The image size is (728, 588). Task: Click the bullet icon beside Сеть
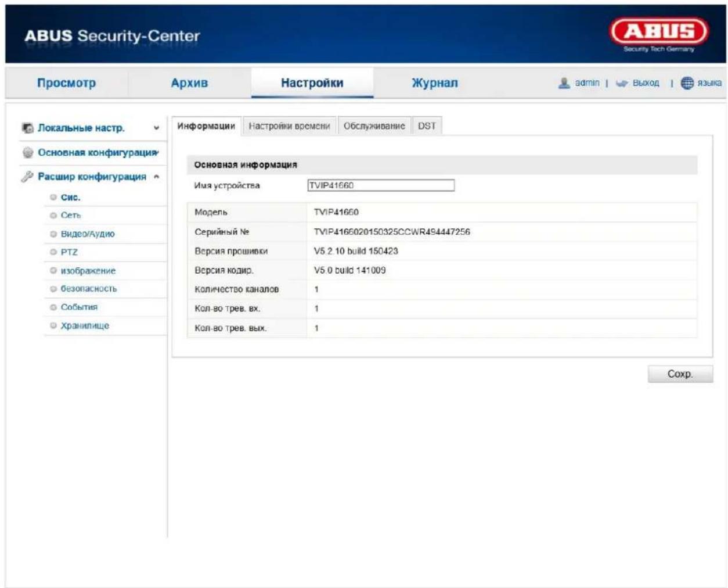[53, 216]
